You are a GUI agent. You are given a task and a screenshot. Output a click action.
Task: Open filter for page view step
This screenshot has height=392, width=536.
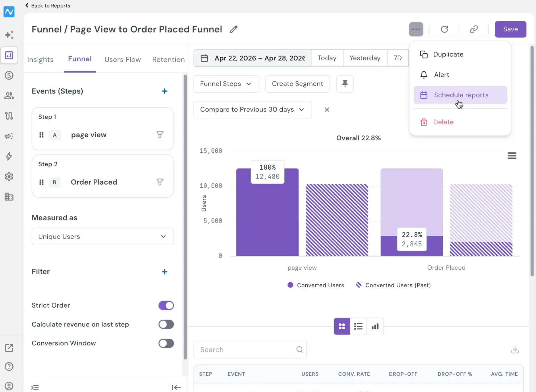160,135
